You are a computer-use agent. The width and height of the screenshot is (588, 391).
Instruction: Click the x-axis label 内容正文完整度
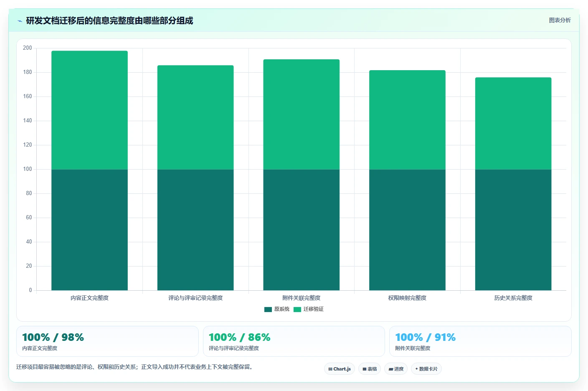click(x=89, y=298)
